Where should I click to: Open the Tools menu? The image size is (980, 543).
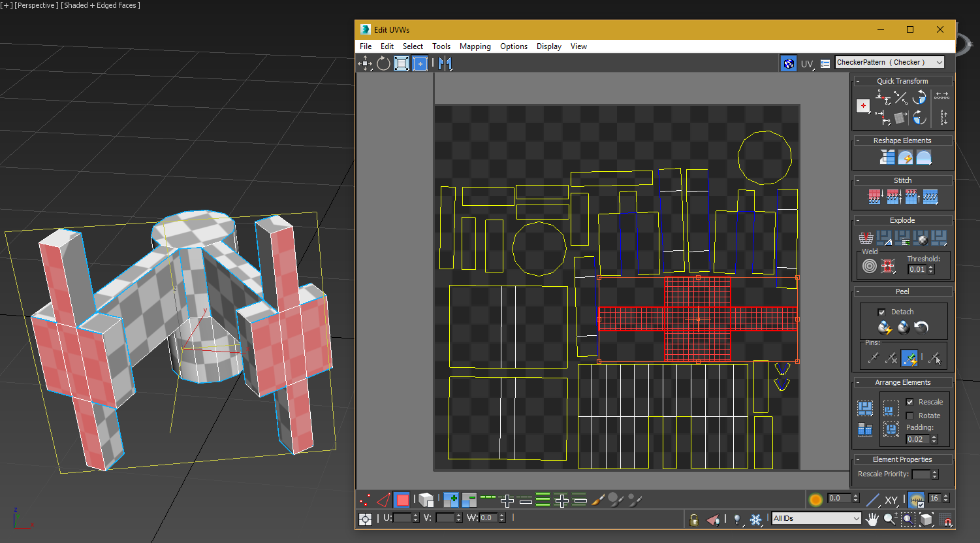coord(441,46)
